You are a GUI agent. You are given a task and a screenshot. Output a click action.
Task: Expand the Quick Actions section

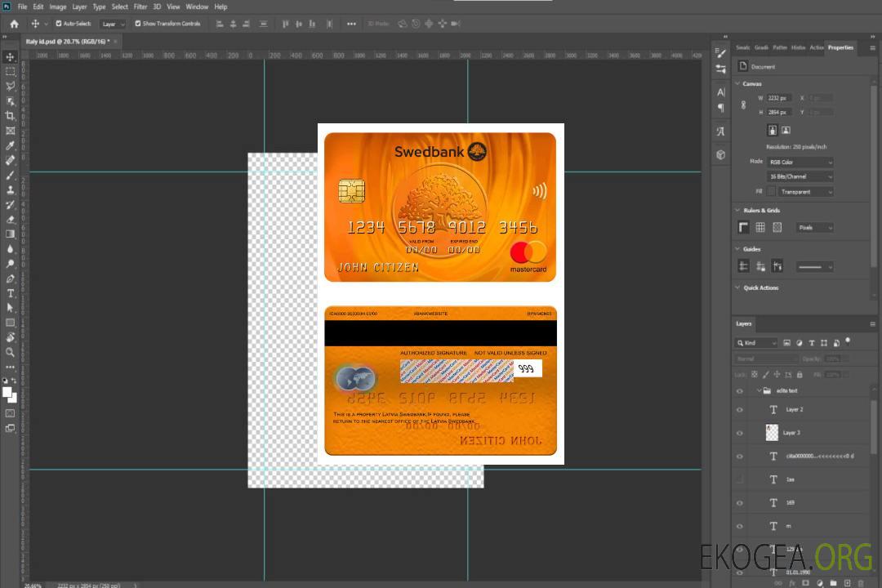click(737, 288)
